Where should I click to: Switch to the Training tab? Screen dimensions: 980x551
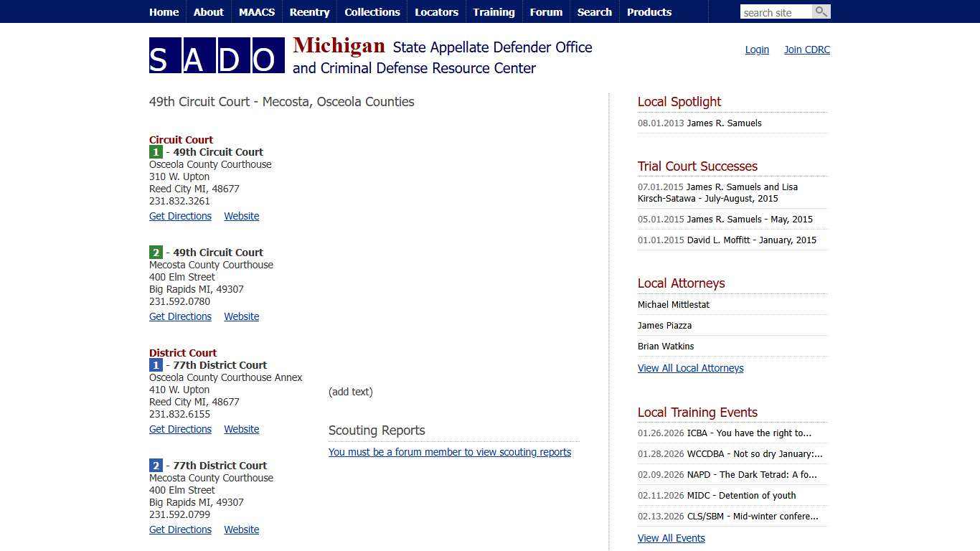click(494, 11)
